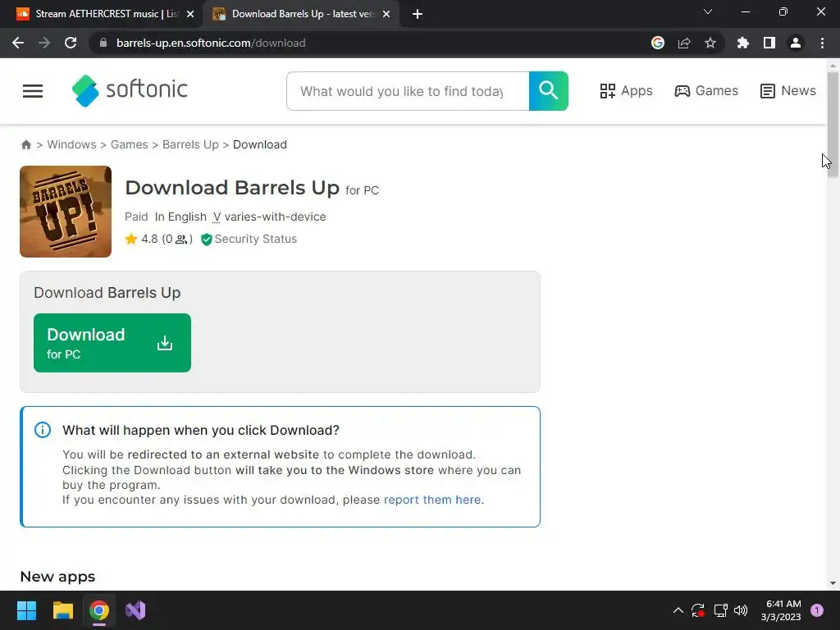Open File Explorer from taskbar

[x=62, y=610]
